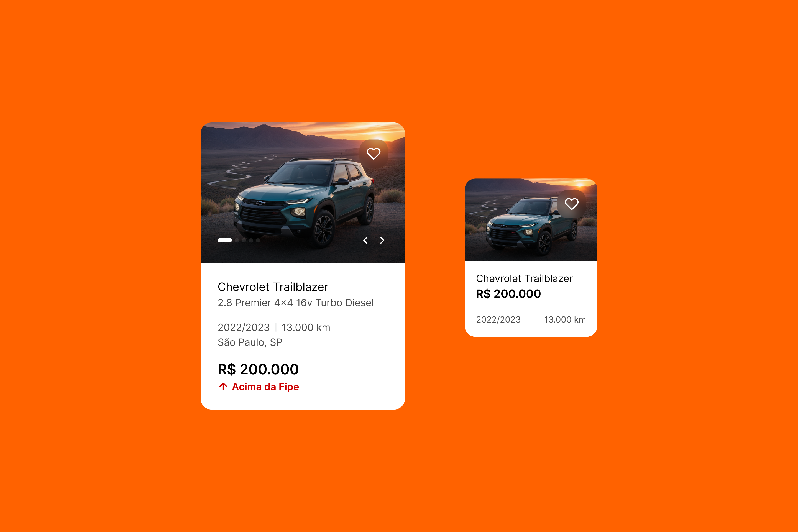Viewport: 798px width, 532px height.
Task: Favorite the car on the large card
Action: pyautogui.click(x=374, y=154)
